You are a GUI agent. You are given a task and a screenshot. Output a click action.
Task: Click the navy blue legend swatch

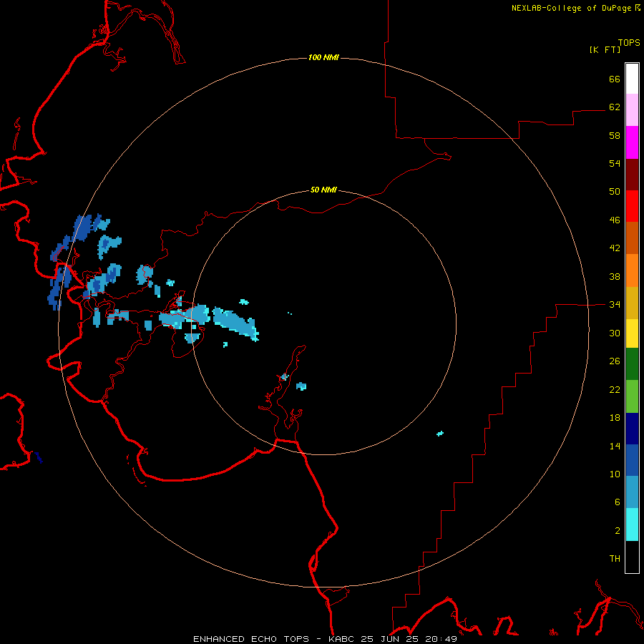[x=632, y=429]
